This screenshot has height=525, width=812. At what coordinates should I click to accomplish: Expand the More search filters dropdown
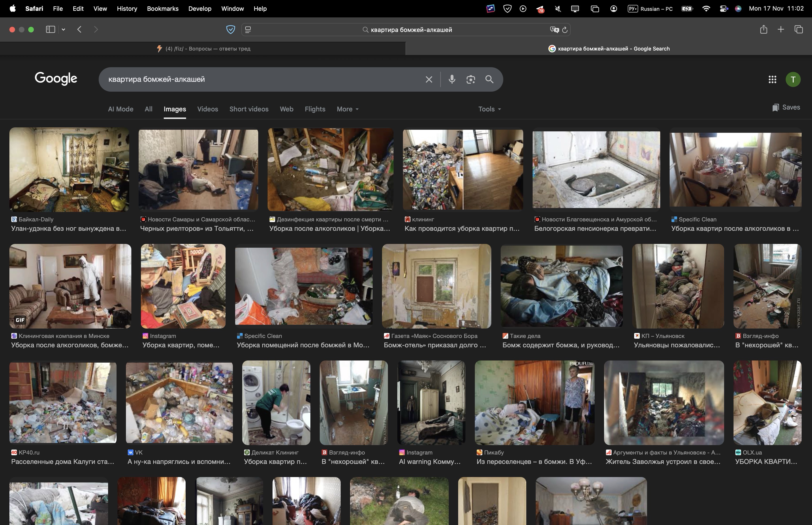[347, 109]
